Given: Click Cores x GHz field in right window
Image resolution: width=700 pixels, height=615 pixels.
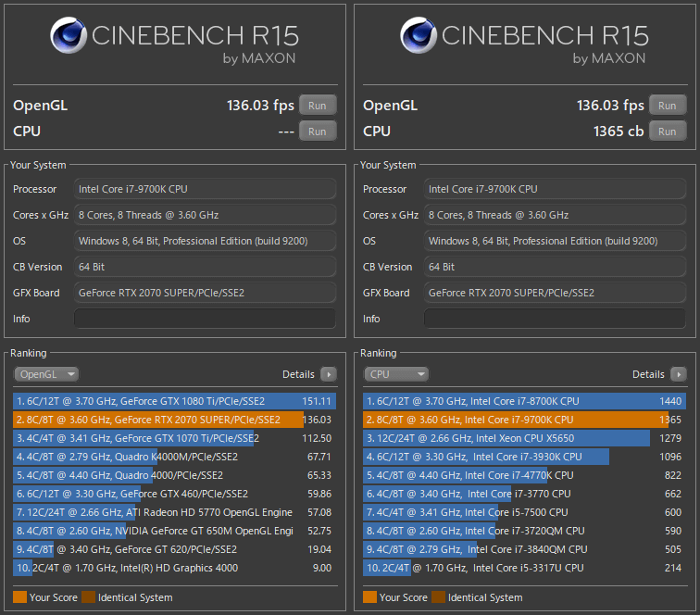Looking at the screenshot, I should click(555, 215).
